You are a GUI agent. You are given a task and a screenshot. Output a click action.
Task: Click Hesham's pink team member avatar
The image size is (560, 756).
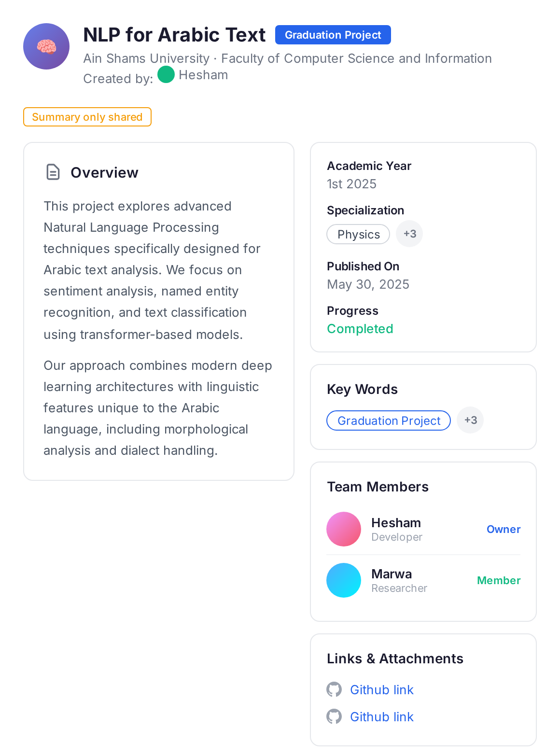pyautogui.click(x=344, y=529)
